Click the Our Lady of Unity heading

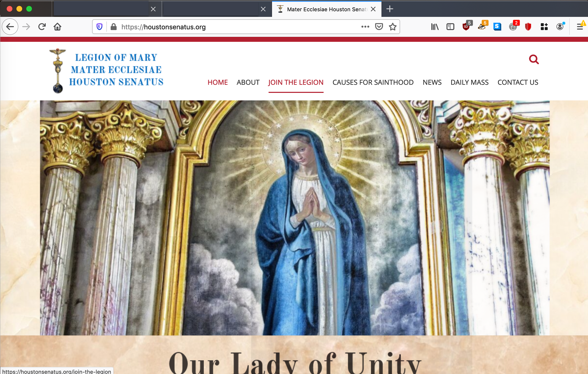point(295,363)
